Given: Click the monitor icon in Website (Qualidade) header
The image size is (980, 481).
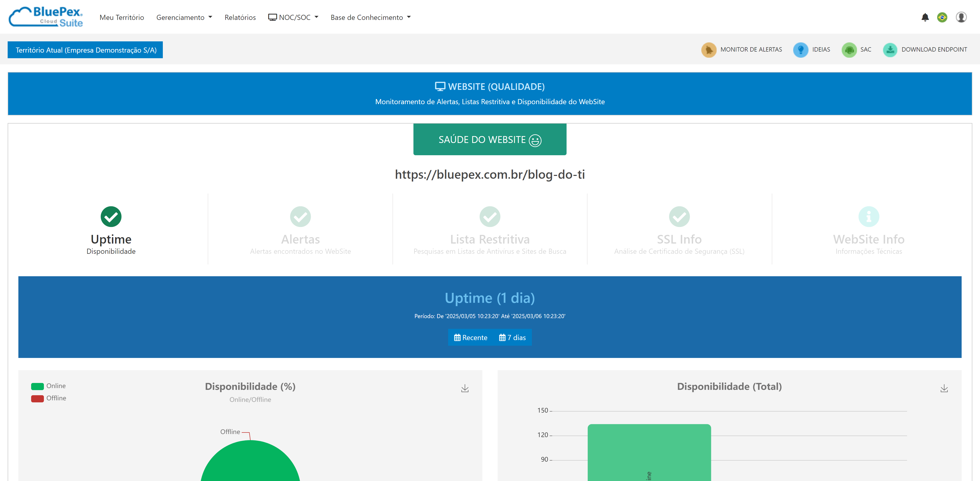Looking at the screenshot, I should coord(440,86).
